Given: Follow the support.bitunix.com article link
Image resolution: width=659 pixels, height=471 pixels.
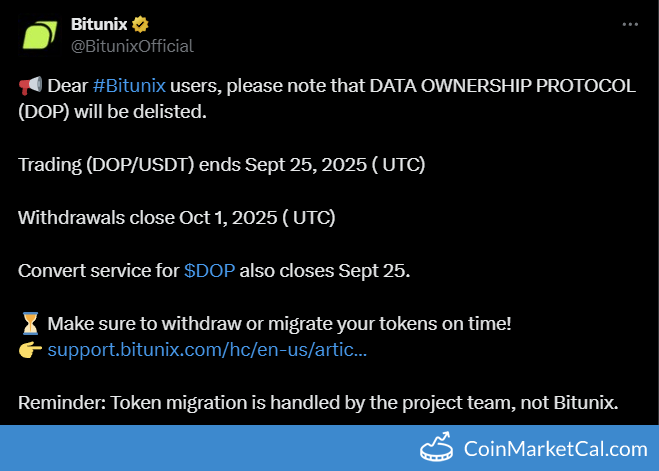Looking at the screenshot, I should [x=207, y=350].
